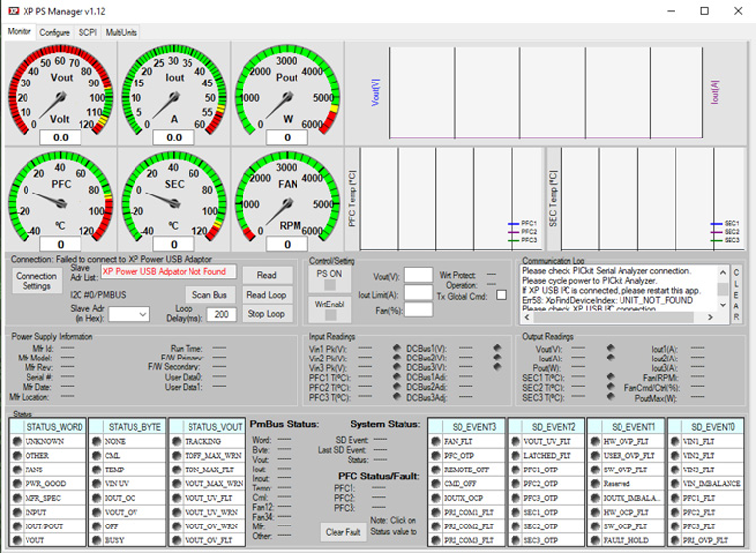Open the MultiUnits tab
This screenshot has width=756, height=553.
point(122,32)
